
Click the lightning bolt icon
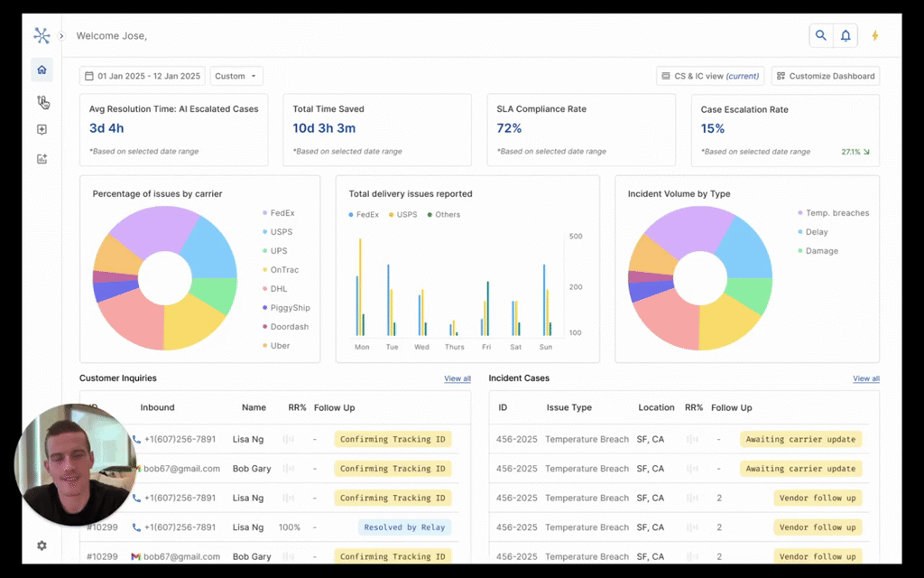[875, 35]
